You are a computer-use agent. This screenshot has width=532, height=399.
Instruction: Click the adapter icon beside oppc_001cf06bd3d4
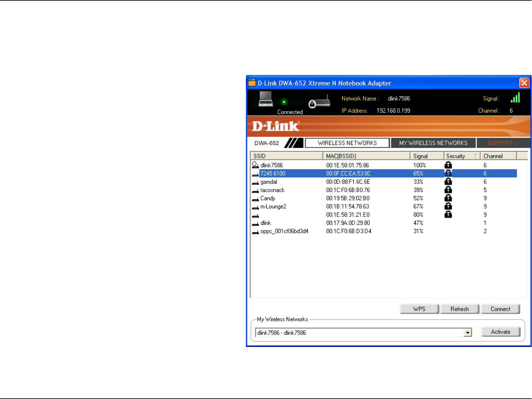click(x=255, y=232)
